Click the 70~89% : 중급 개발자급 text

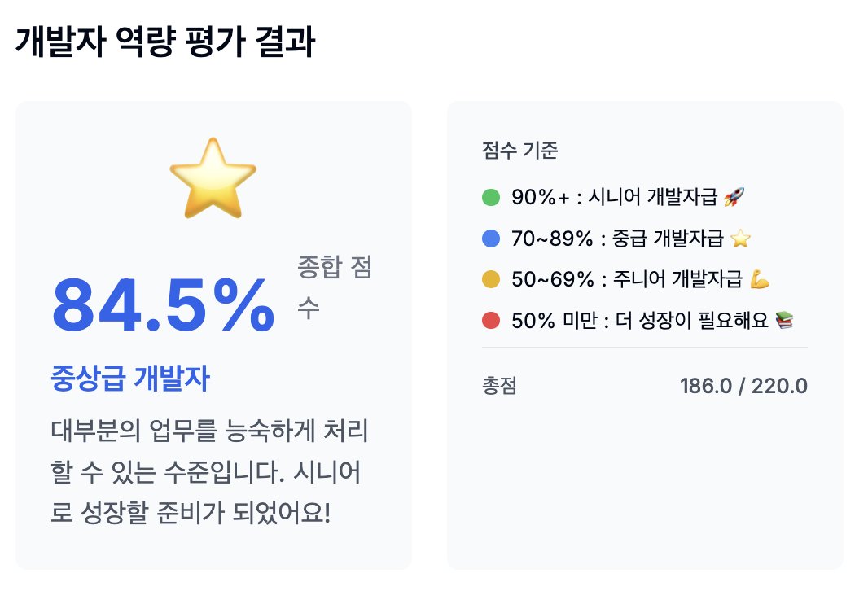point(617,239)
